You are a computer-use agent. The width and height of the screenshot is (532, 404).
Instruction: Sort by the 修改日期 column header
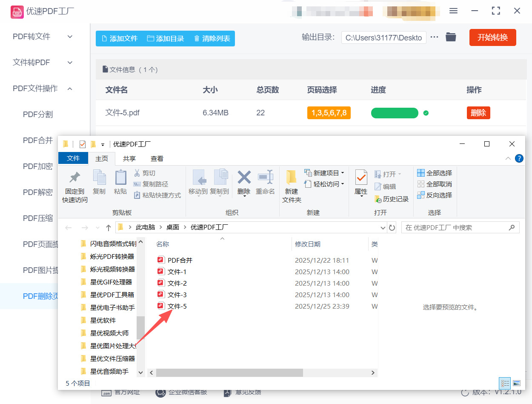tap(308, 244)
